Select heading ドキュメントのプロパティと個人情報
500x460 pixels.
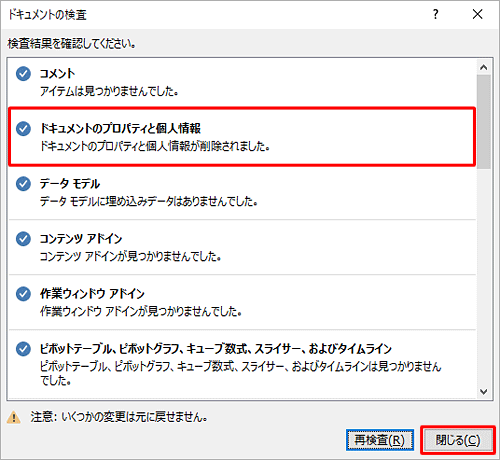pyautogui.click(x=120, y=128)
